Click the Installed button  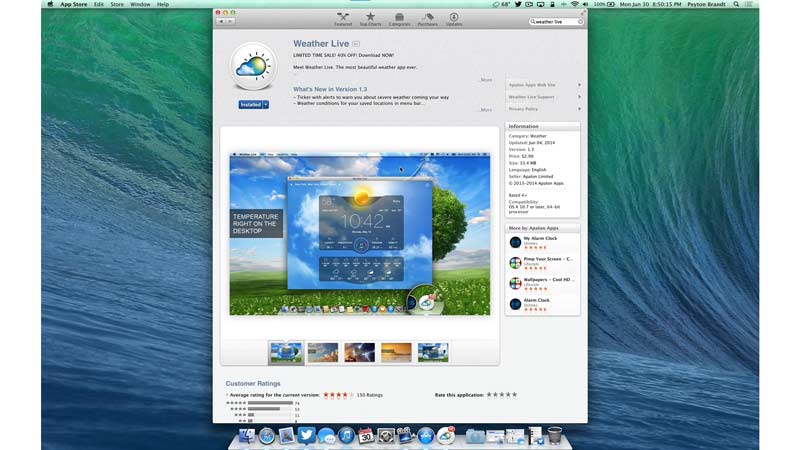(251, 105)
